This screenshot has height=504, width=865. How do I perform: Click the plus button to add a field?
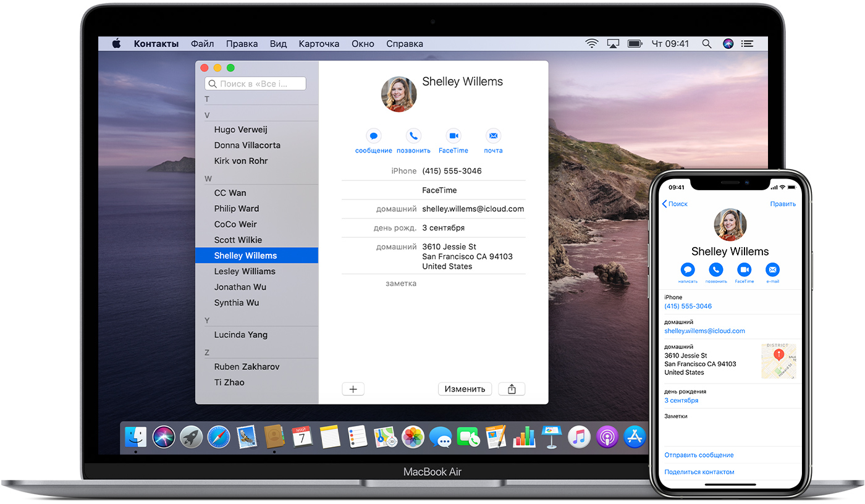coord(353,389)
